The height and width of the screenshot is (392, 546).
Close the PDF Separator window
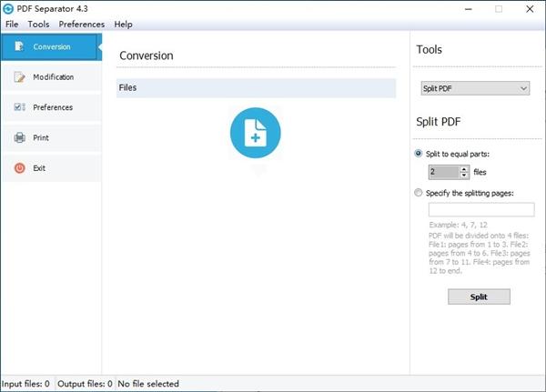coord(530,9)
